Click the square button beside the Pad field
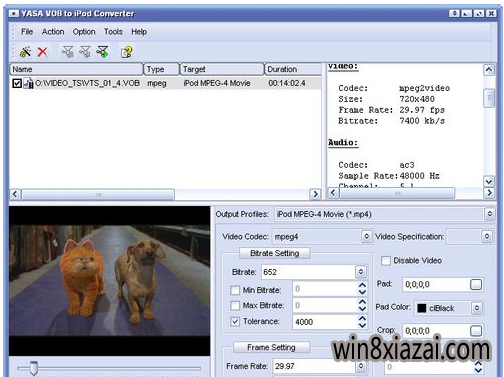Viewport: 504px width, 377px height. coord(476,284)
